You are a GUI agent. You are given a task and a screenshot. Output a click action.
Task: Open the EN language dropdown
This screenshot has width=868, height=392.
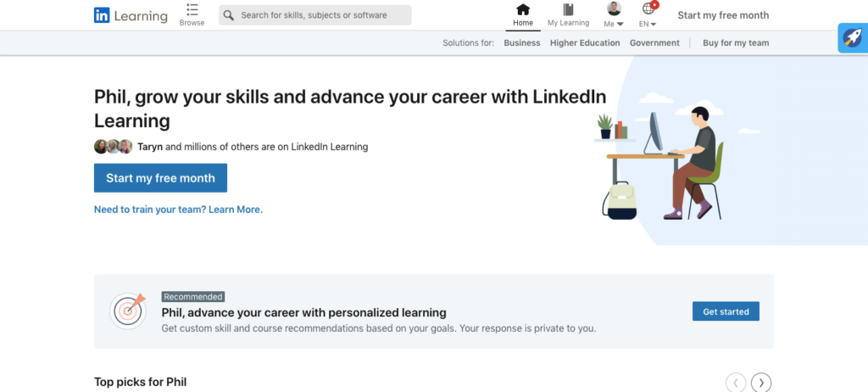click(650, 14)
